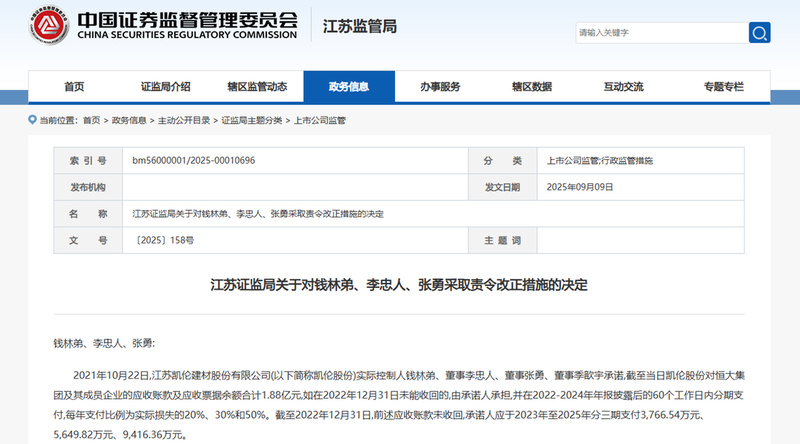Image resolution: width=800 pixels, height=444 pixels.
Task: Click the 索引号 label cell
Action: tap(88, 160)
